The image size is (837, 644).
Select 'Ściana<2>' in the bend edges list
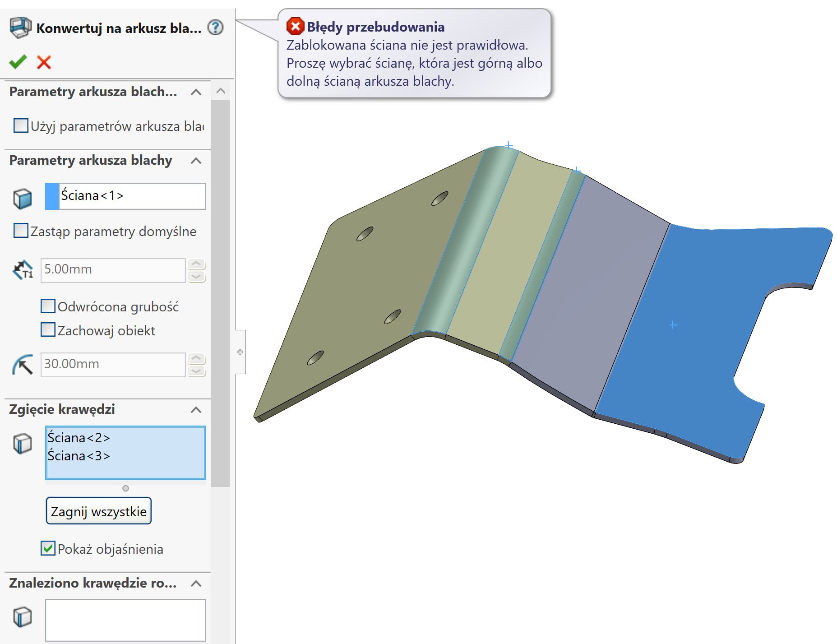79,438
